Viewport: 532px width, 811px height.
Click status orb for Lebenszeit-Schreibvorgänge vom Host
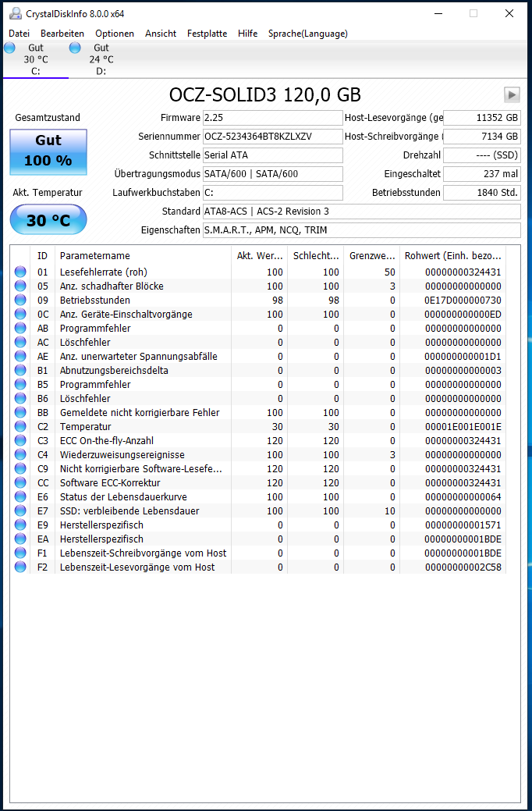pyautogui.click(x=20, y=553)
